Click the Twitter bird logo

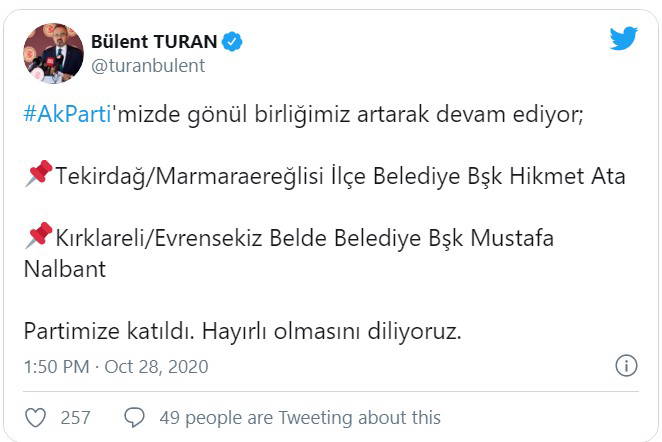point(623,39)
